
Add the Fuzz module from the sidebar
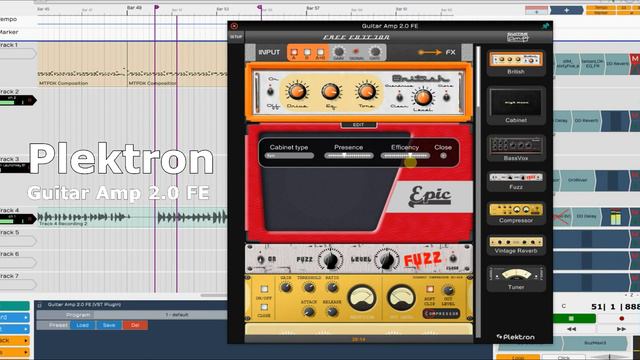coord(516,181)
